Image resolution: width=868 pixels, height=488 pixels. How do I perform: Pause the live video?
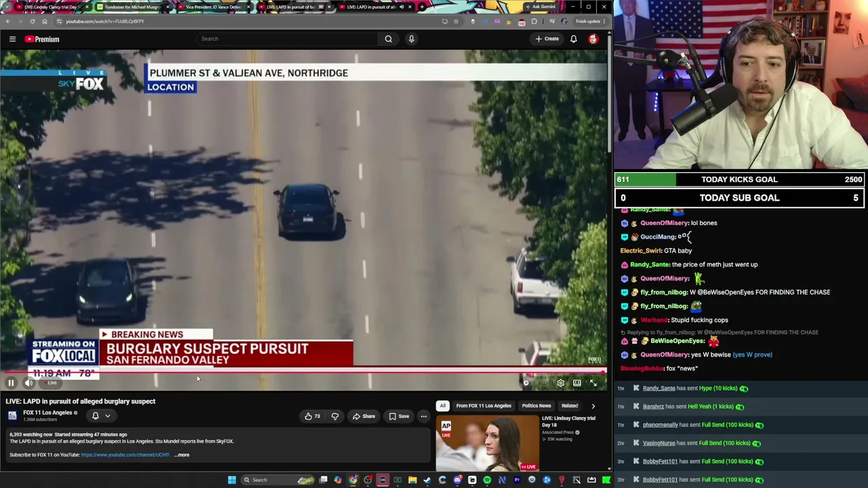click(x=11, y=383)
